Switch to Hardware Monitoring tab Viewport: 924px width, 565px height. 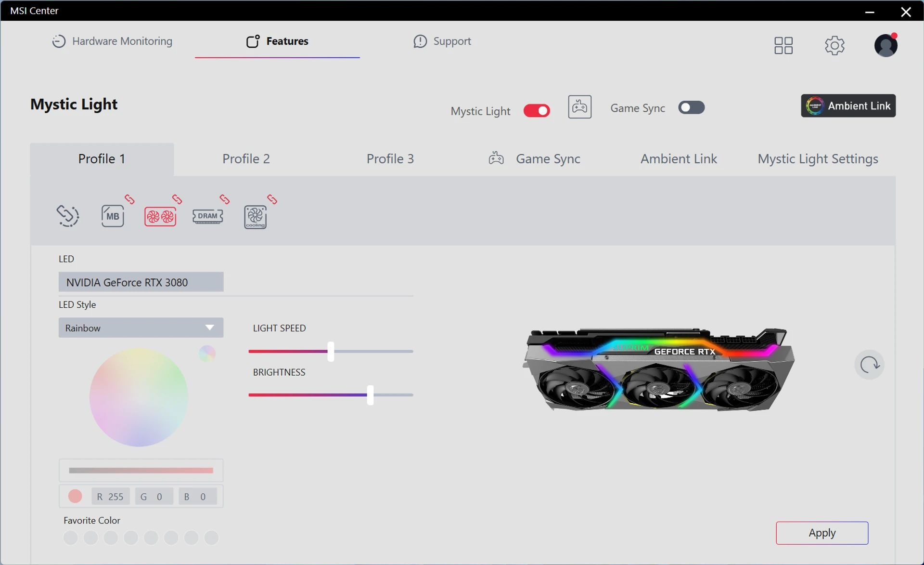(x=112, y=41)
